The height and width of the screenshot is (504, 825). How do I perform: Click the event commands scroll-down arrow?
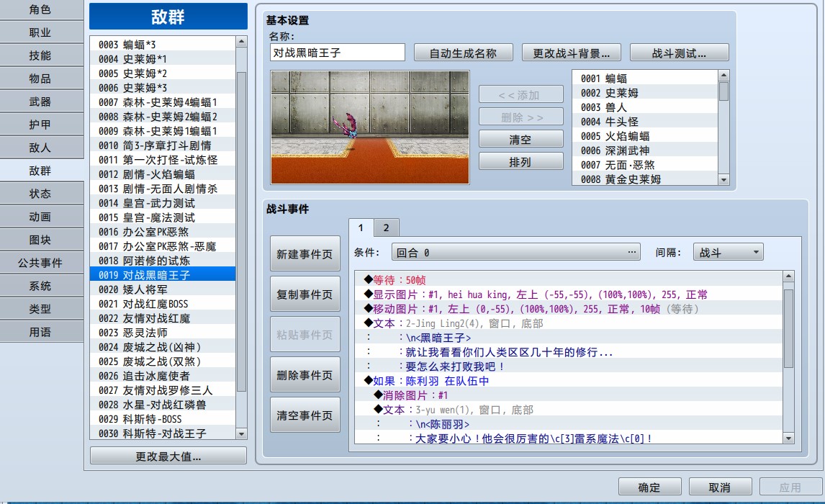pos(788,438)
